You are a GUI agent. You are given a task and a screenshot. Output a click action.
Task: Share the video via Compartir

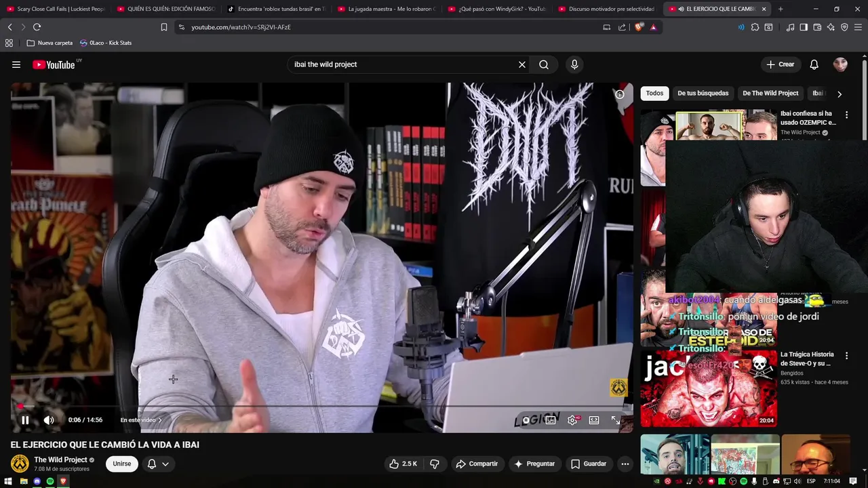[x=477, y=464]
